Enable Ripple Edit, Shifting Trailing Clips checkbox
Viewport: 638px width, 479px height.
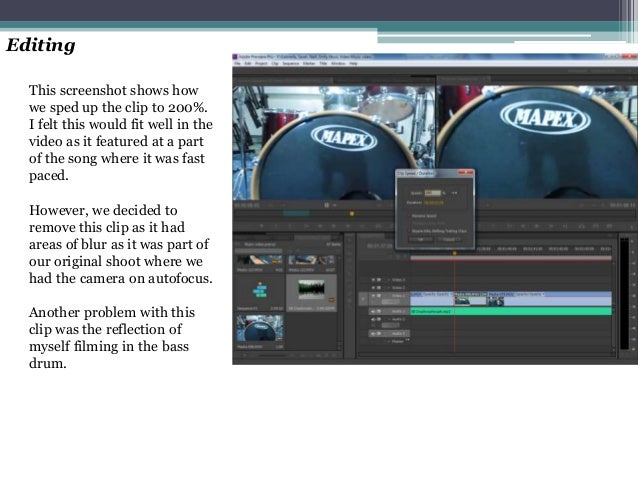pyautogui.click(x=410, y=231)
